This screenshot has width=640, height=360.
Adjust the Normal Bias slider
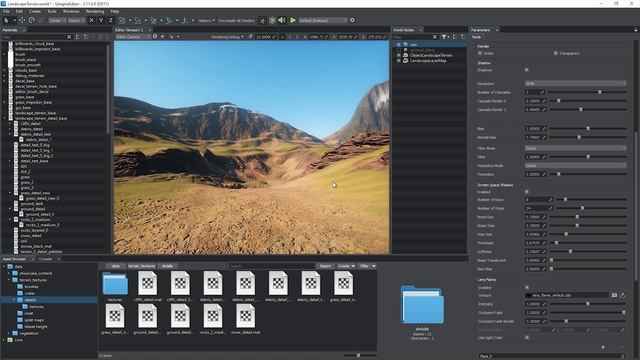pos(587,137)
